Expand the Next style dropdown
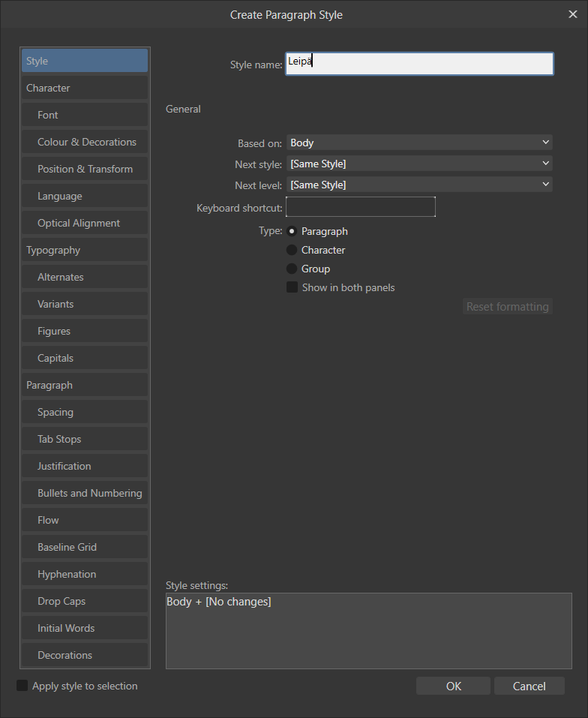Screen dimensions: 588x718 pyautogui.click(x=419, y=164)
